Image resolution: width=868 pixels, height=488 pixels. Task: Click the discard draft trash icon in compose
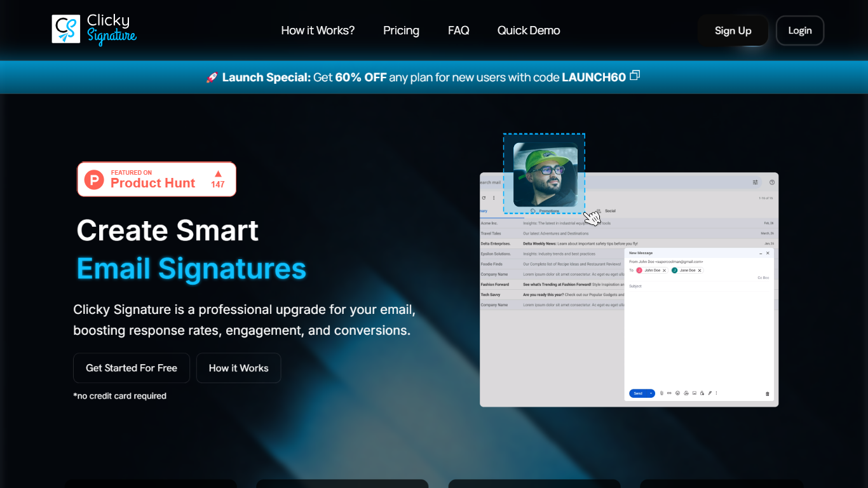tap(768, 394)
